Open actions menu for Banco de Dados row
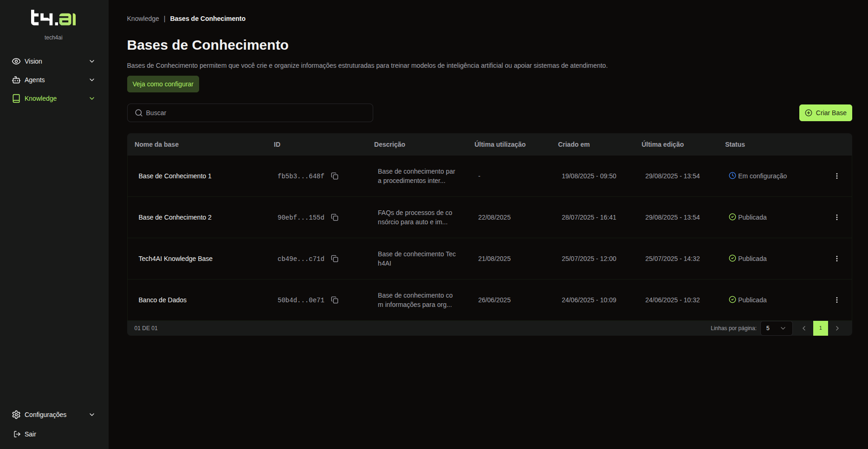868x449 pixels. (x=837, y=299)
